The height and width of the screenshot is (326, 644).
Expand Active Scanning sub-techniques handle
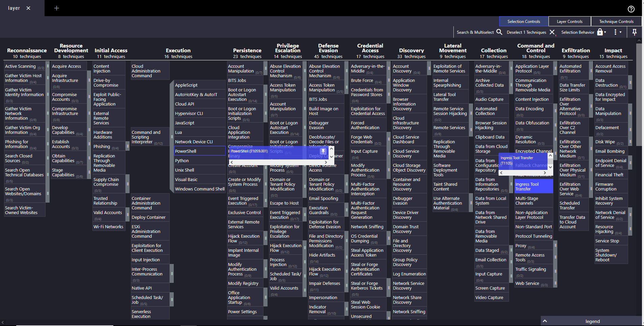(48, 66)
